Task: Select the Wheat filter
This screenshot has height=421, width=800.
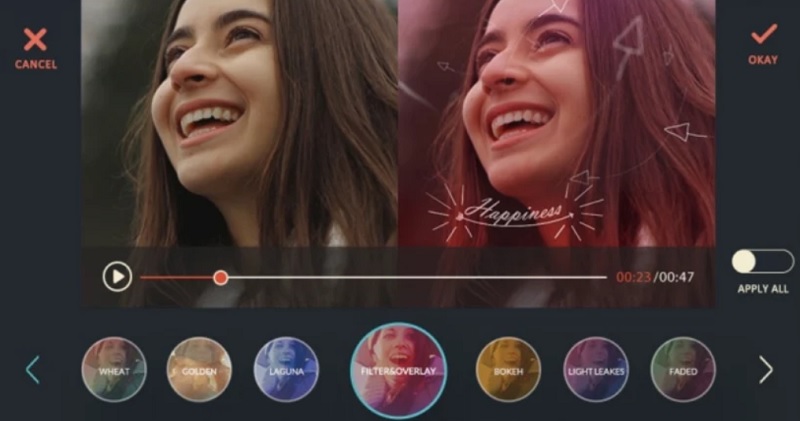Action: coord(114,370)
